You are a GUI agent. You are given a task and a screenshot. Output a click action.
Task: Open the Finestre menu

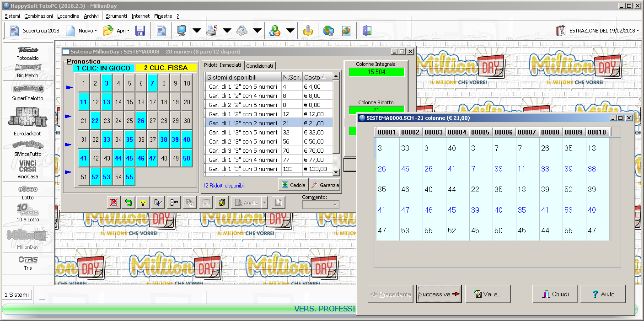(163, 16)
